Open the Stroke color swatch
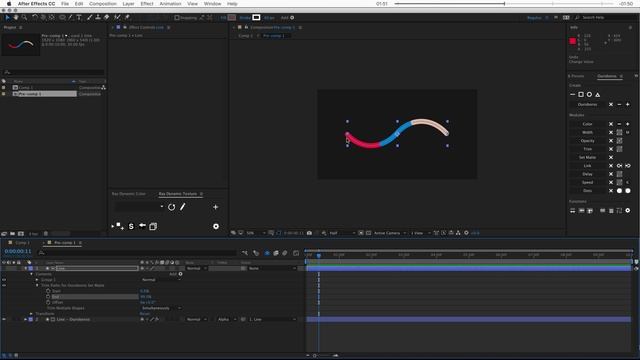 pos(256,18)
